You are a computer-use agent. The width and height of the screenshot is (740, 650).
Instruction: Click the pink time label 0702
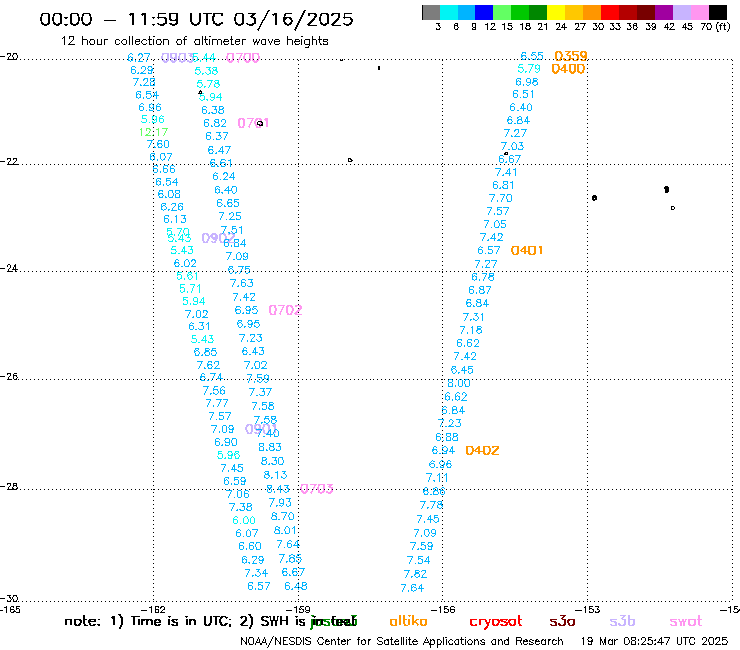285,310
